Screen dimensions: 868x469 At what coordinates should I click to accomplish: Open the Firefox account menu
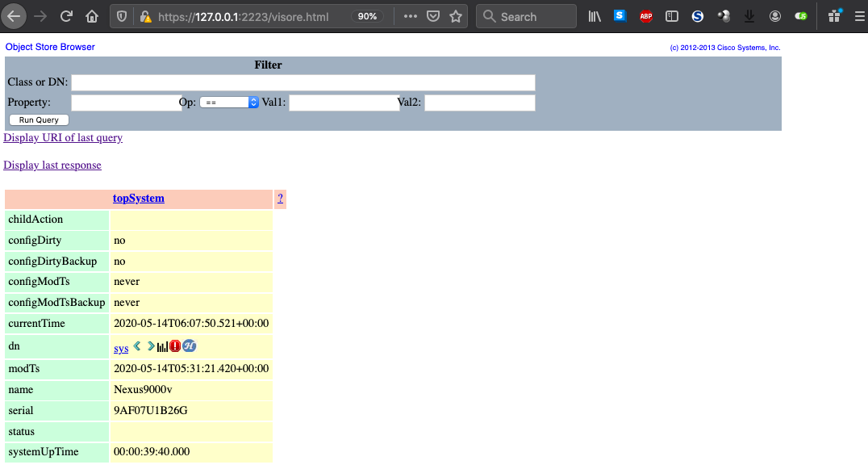click(x=774, y=16)
